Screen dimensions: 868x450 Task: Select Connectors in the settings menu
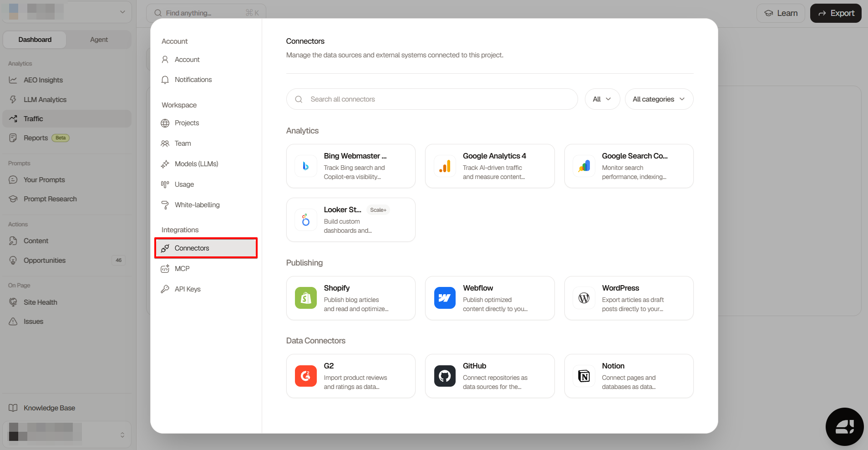[206, 248]
